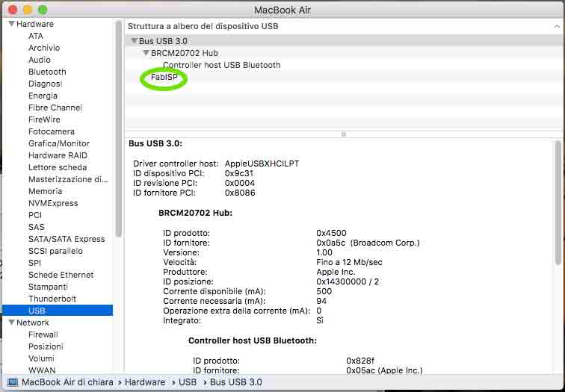The height and width of the screenshot is (392, 565).
Task: Click Bus USB 3.0 breadcrumb in path bar
Action: (235, 382)
